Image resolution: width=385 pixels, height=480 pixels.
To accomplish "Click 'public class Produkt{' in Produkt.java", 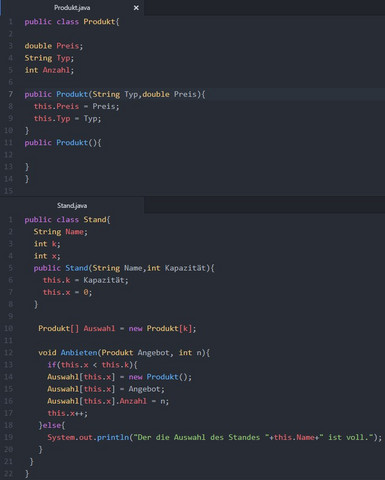I will [72, 22].
